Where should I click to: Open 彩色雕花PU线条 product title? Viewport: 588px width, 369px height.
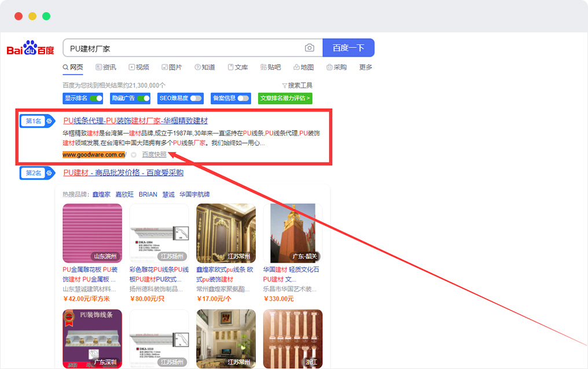coord(159,274)
